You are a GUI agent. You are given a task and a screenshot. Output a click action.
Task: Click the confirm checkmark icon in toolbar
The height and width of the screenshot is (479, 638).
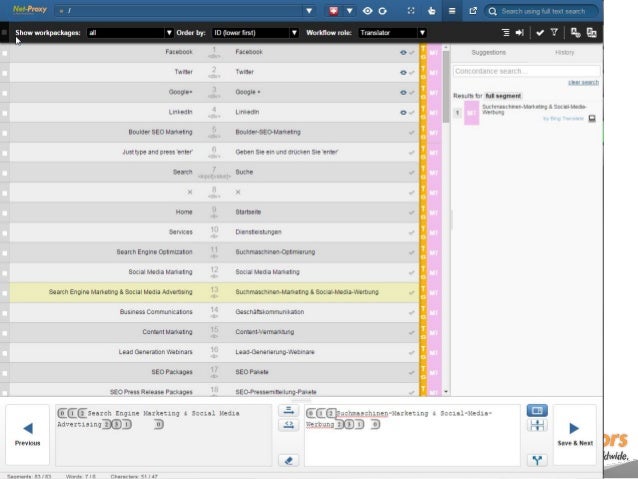coord(540,32)
